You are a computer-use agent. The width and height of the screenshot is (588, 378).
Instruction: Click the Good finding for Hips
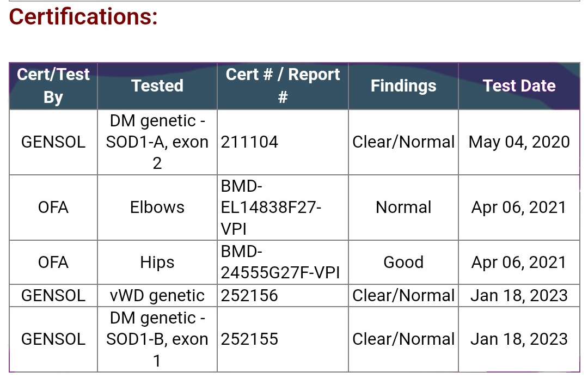(403, 263)
